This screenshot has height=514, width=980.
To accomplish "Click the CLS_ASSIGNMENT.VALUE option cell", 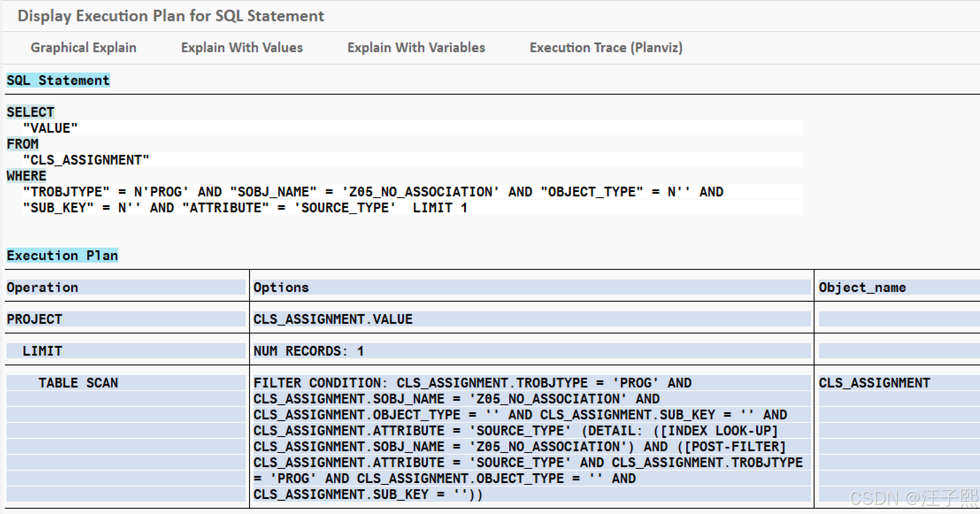I will pyautogui.click(x=333, y=319).
